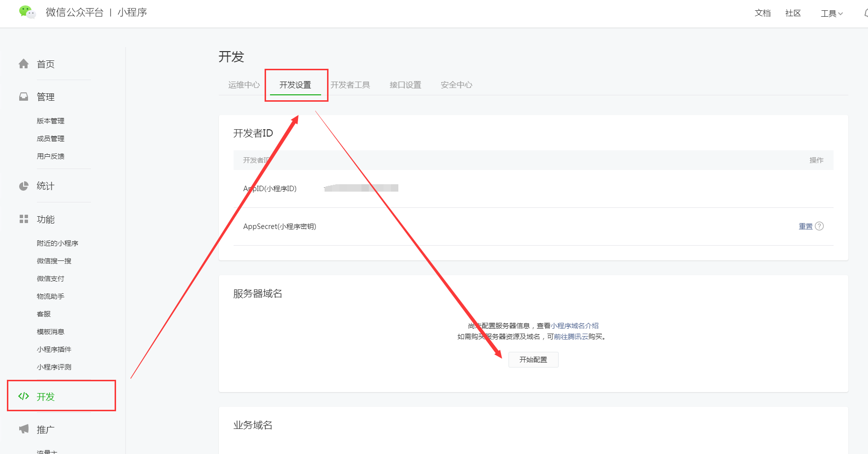The height and width of the screenshot is (454, 868).
Task: Click the megaphone icon beside 推广
Action: click(x=24, y=429)
